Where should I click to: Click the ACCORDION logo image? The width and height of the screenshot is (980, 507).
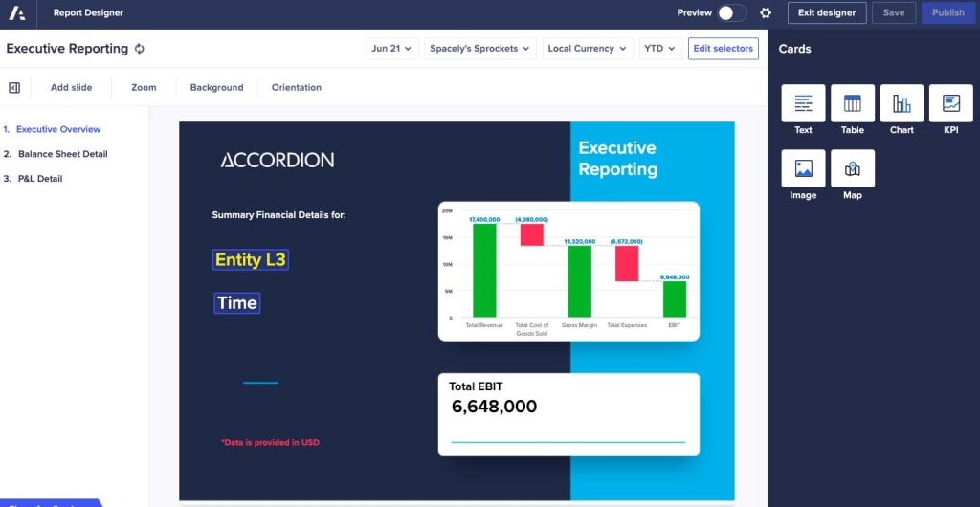[x=278, y=161]
